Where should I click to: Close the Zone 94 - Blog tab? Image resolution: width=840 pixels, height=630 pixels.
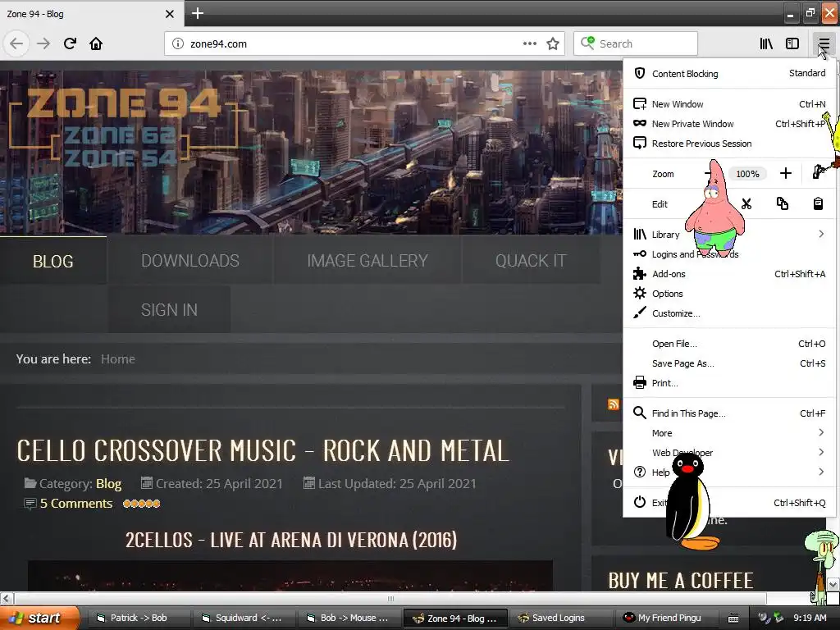169,14
